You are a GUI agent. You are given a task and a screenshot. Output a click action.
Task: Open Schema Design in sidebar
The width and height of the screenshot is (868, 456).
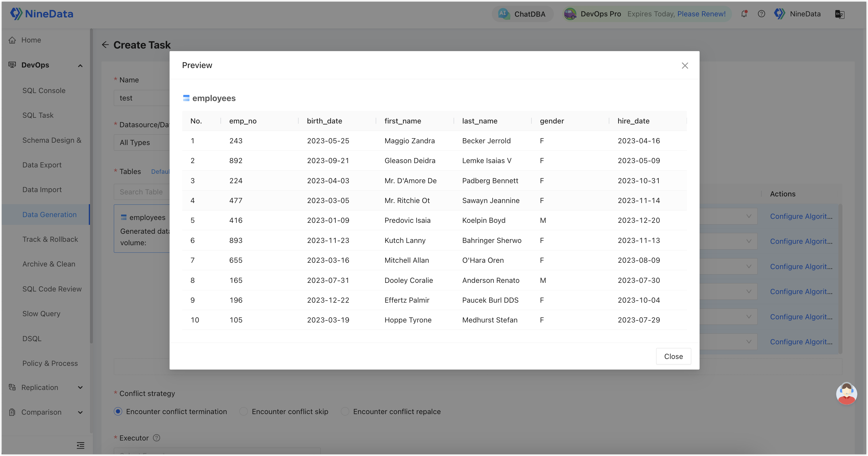tap(51, 140)
